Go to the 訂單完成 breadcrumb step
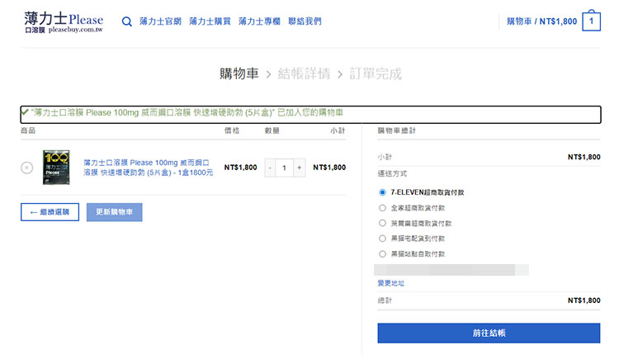This screenshot has width=619, height=364. [376, 73]
